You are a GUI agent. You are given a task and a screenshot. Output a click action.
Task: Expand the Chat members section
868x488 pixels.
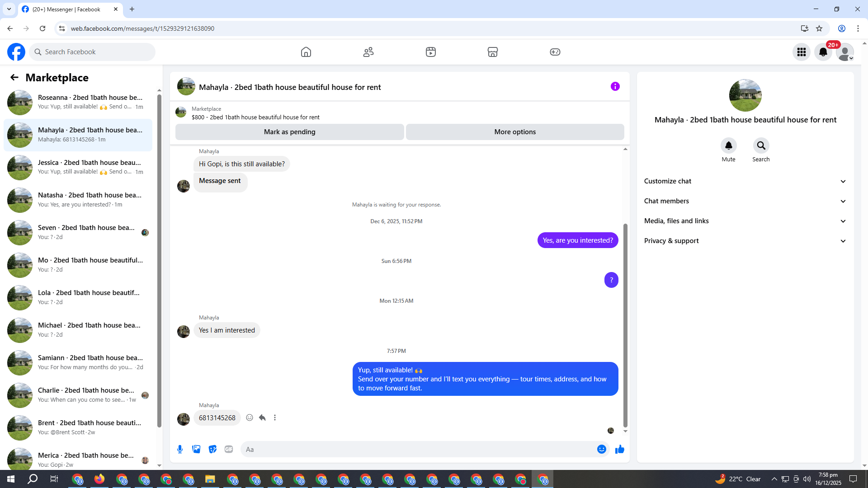[x=745, y=201]
